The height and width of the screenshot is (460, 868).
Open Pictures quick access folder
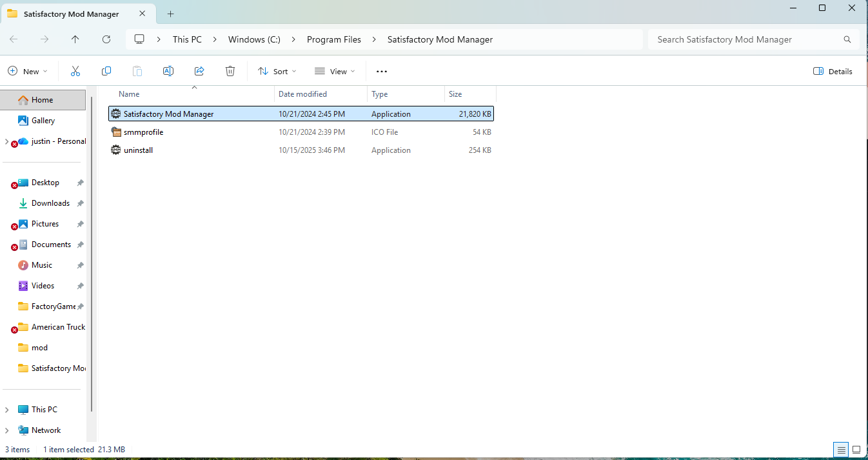click(45, 224)
